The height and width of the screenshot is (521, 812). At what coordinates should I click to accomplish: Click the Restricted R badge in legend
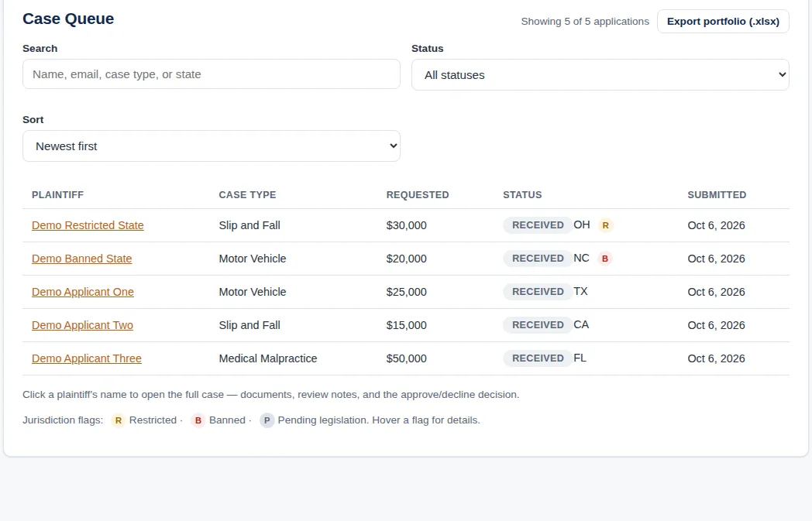point(119,420)
